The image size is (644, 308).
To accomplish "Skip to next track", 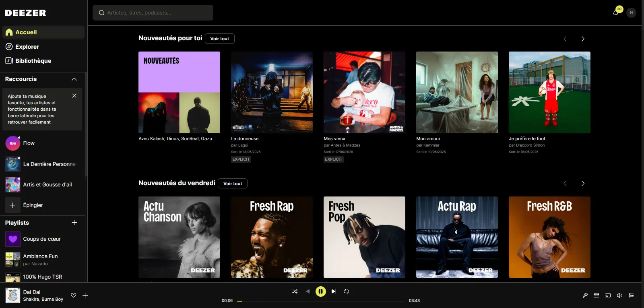I will tap(334, 291).
